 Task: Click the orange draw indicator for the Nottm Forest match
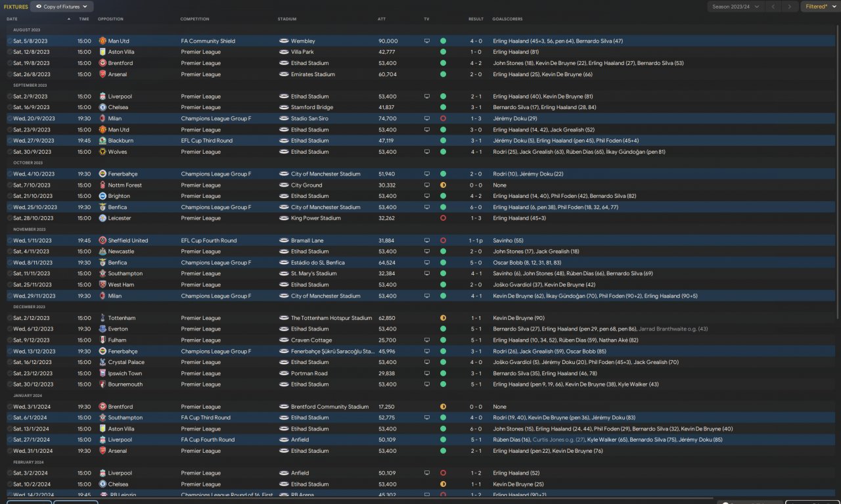tap(443, 185)
